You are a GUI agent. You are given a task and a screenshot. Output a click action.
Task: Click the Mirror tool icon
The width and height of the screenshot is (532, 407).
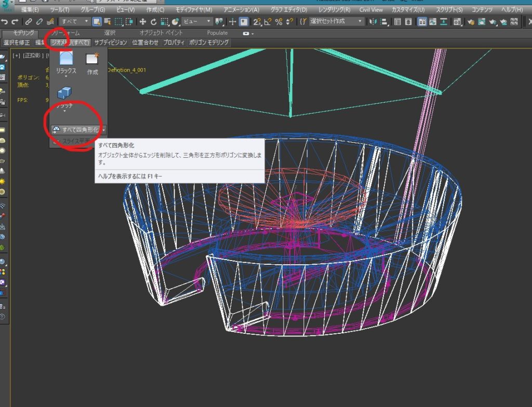[372, 21]
